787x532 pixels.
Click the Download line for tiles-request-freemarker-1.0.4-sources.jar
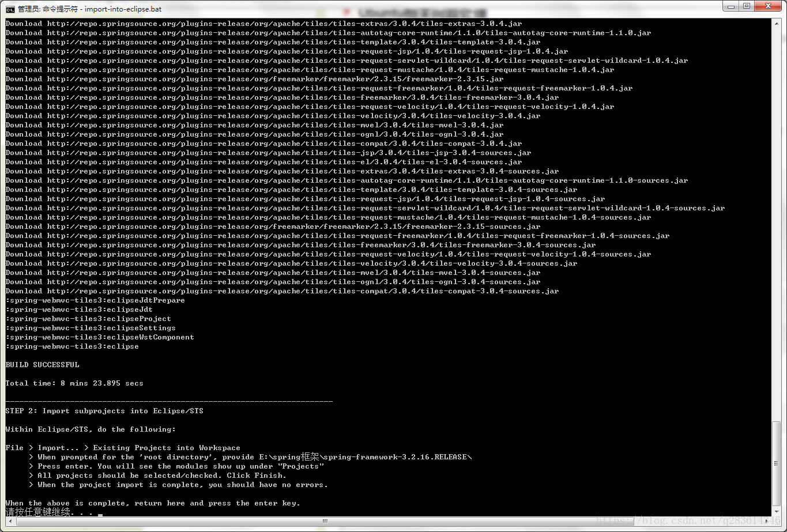pyautogui.click(x=338, y=236)
